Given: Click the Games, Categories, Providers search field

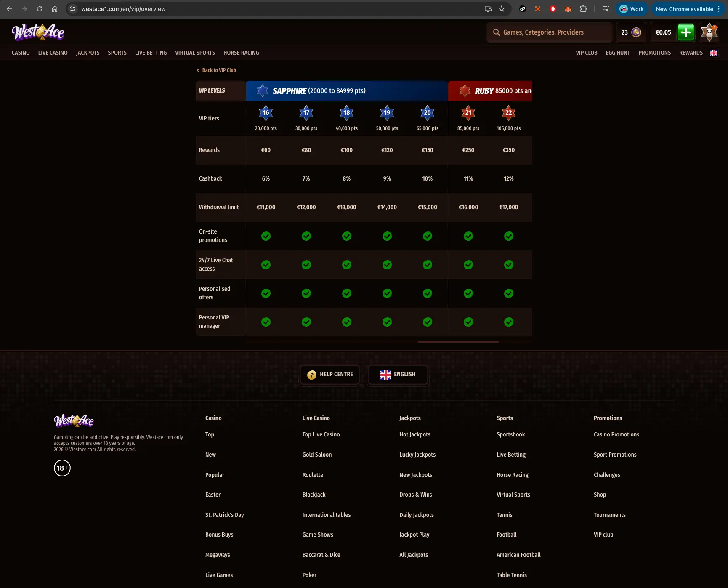Looking at the screenshot, I should tap(550, 32).
